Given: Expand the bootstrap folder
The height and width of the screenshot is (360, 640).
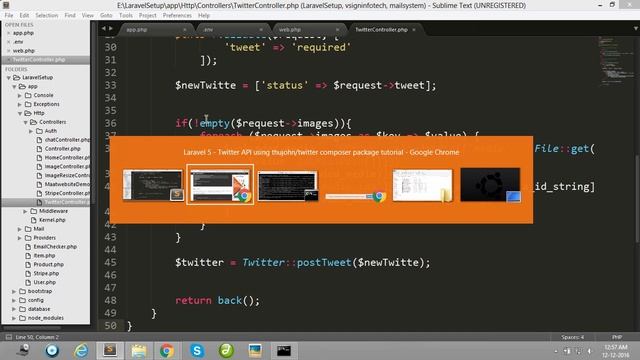Looking at the screenshot, I should (14, 291).
